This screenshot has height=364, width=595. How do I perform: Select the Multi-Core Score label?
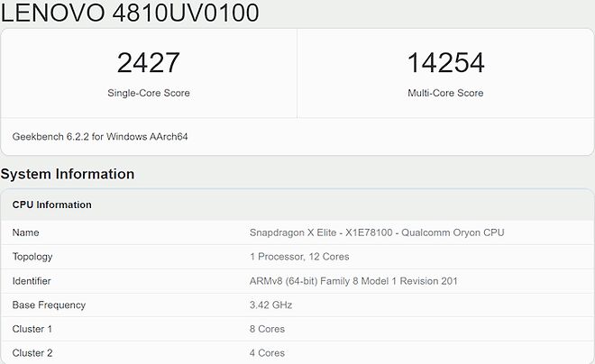(445, 93)
